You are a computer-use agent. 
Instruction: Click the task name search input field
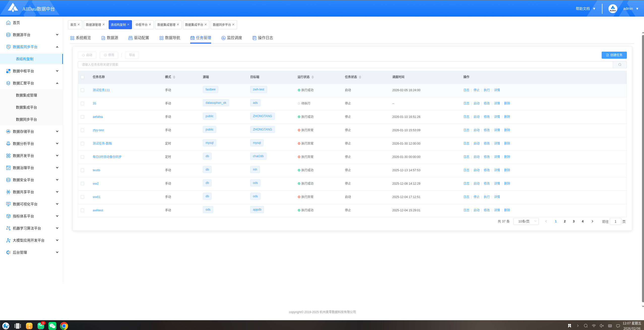click(x=345, y=65)
